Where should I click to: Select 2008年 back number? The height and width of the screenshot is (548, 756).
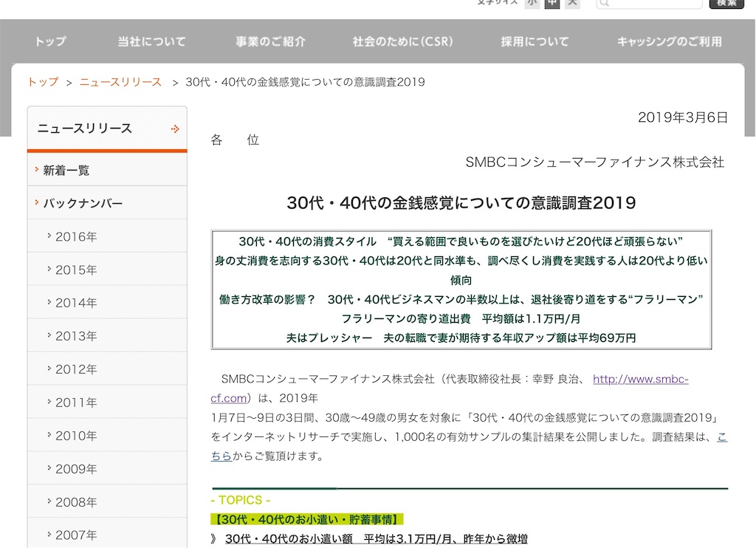click(x=107, y=502)
